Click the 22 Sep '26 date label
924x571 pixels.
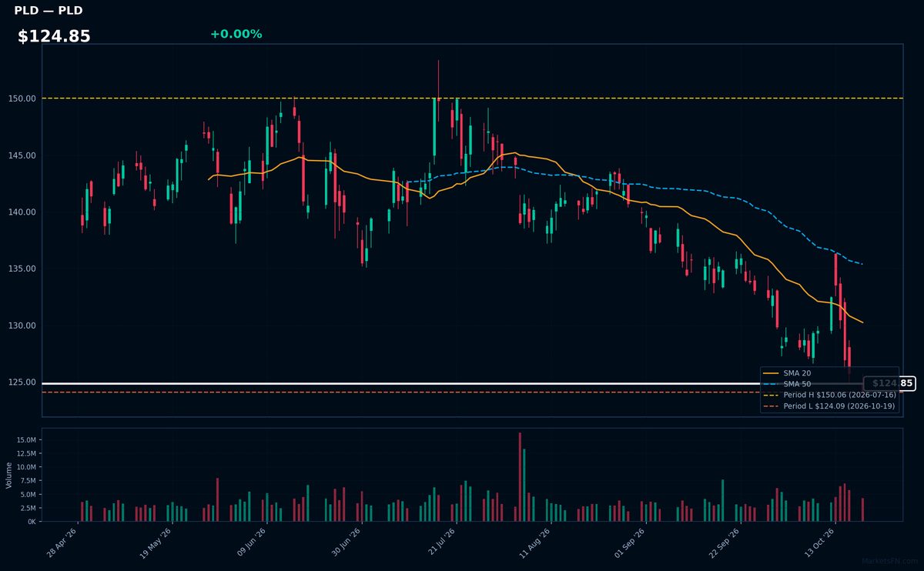coord(724,543)
